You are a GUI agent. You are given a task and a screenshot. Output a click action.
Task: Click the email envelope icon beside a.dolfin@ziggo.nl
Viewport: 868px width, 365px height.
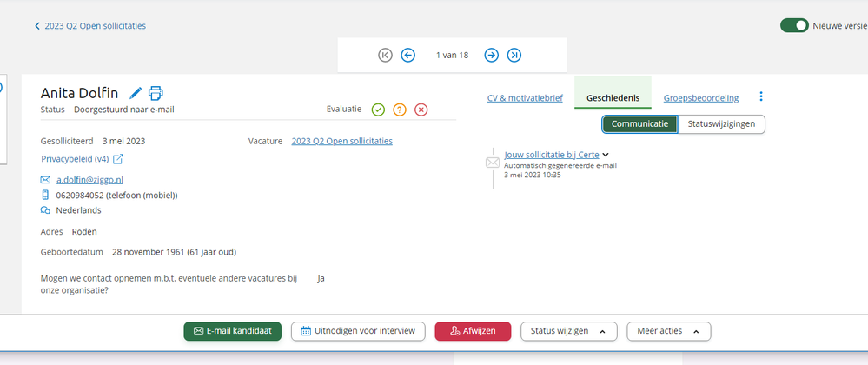coord(45,180)
